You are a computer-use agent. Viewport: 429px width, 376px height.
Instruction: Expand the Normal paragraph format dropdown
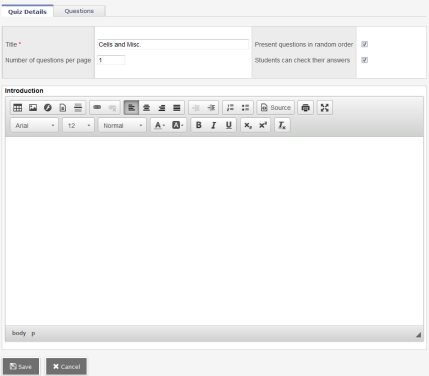coord(122,125)
